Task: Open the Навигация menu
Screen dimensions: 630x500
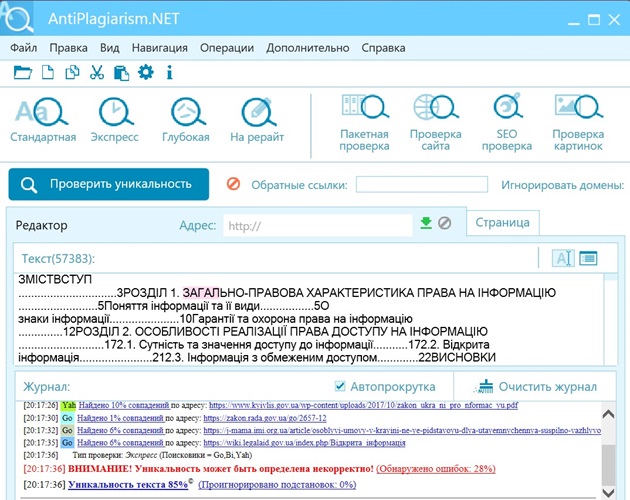Action: 160,48
